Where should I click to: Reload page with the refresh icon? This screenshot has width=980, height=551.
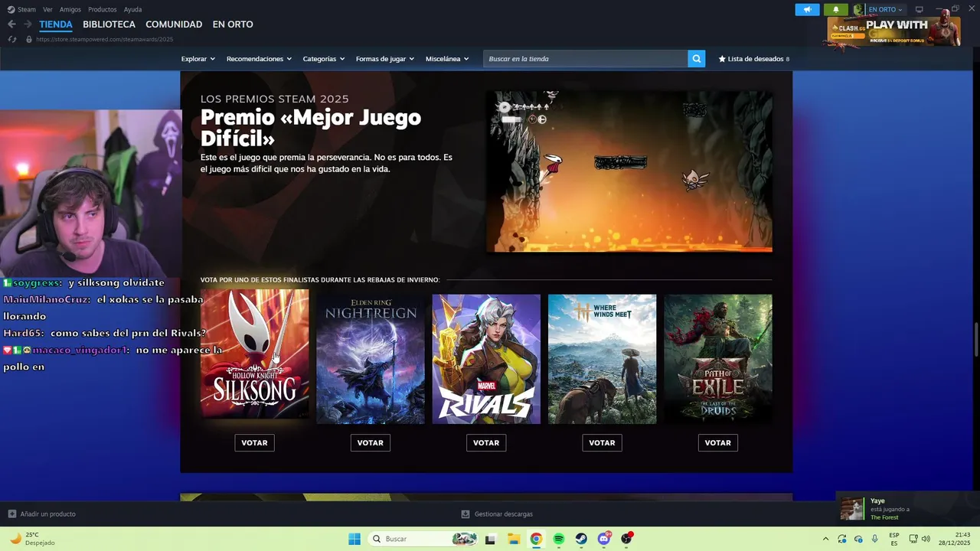(x=11, y=39)
